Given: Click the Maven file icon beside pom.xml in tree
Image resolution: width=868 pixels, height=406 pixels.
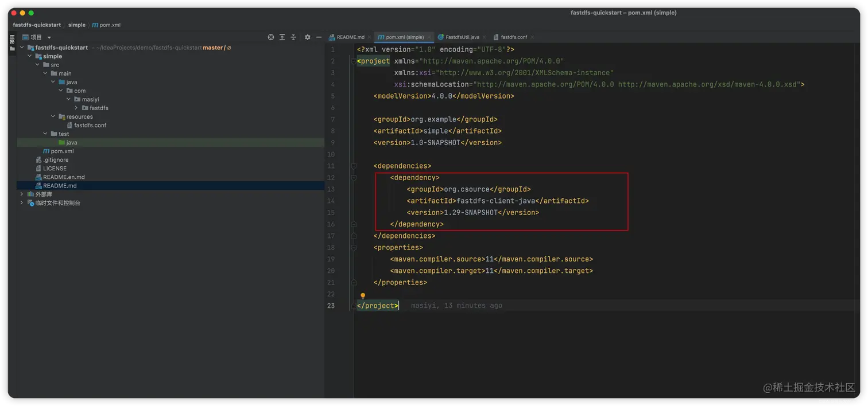Looking at the screenshot, I should click(46, 151).
